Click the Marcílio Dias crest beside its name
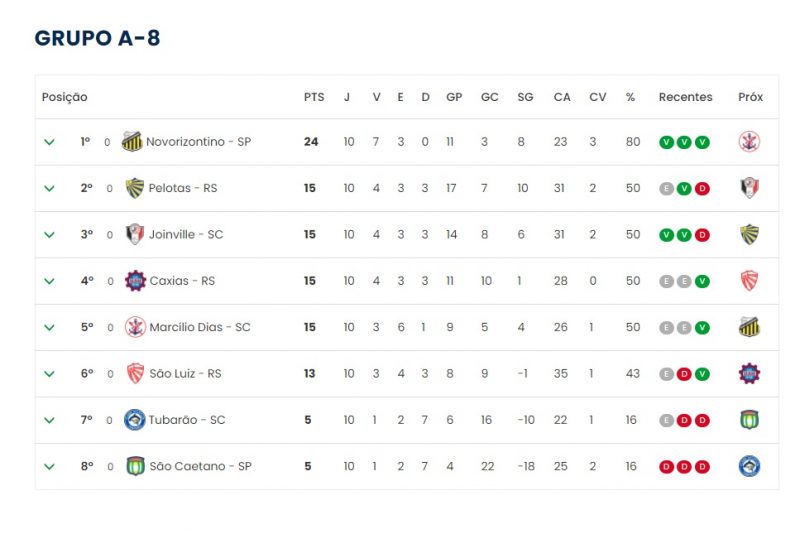Image resolution: width=800 pixels, height=534 pixels. (134, 327)
